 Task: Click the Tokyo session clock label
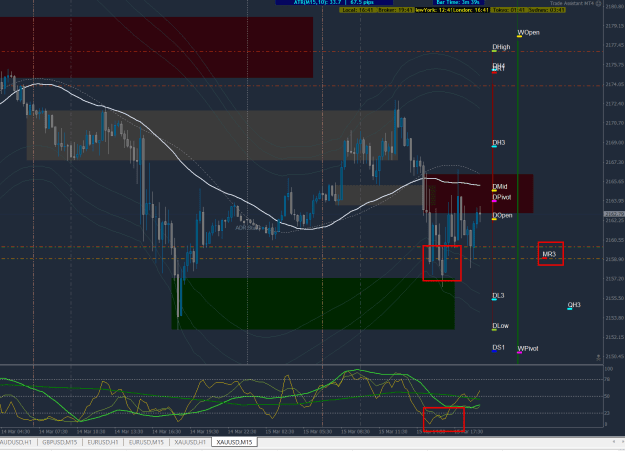click(509, 10)
